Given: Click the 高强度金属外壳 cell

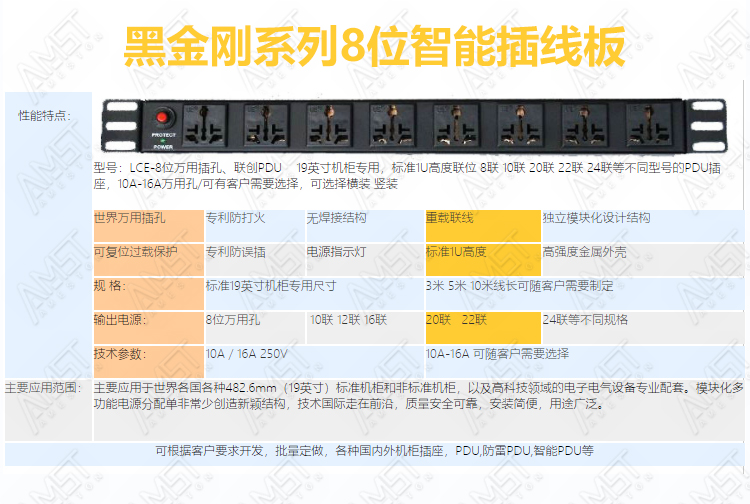Looking at the screenshot, I should [x=643, y=260].
